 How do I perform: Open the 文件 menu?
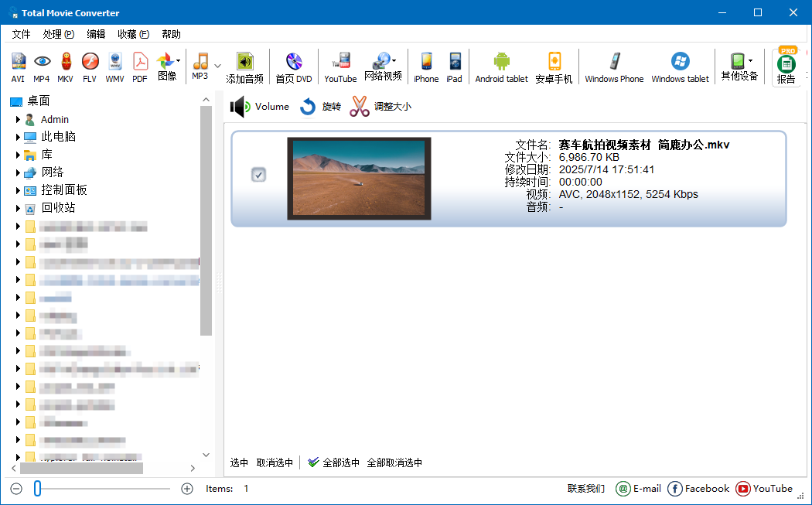[x=21, y=33]
